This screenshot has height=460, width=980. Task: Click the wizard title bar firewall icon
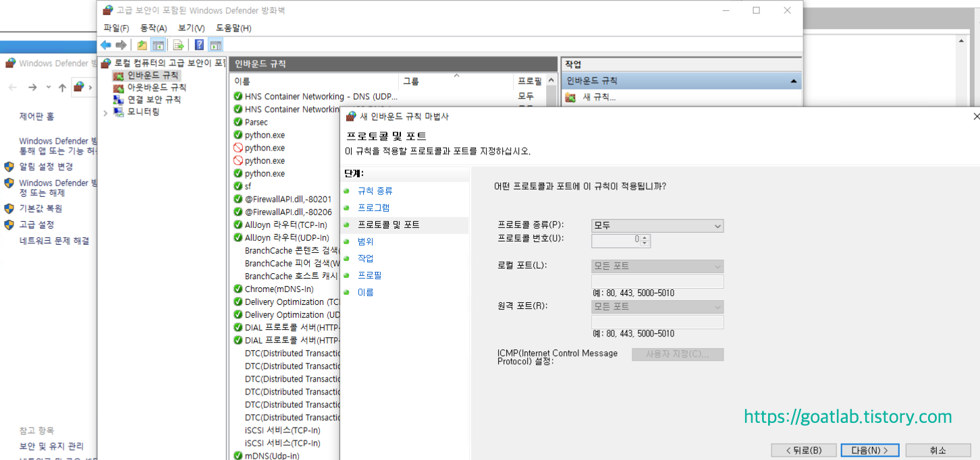[x=351, y=116]
